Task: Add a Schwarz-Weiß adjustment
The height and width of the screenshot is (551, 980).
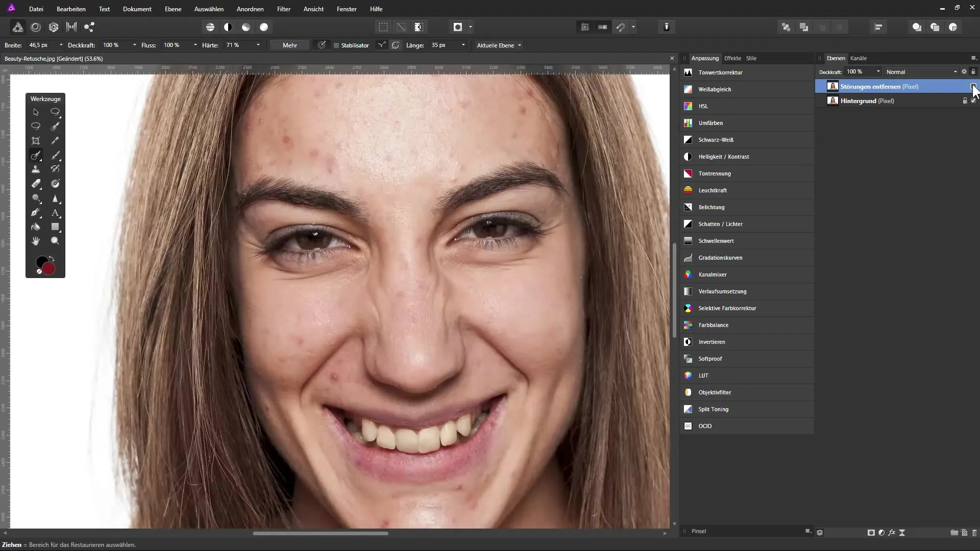Action: 747,140
